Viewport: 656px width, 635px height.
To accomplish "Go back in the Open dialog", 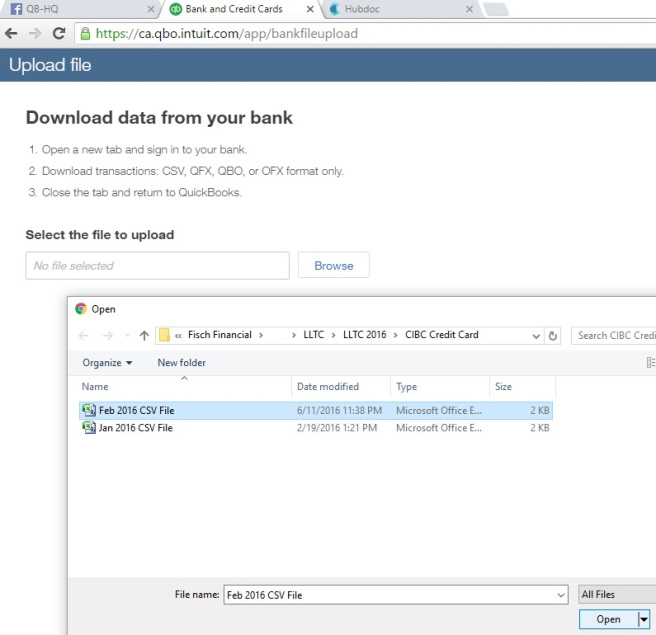I will pyautogui.click(x=84, y=335).
